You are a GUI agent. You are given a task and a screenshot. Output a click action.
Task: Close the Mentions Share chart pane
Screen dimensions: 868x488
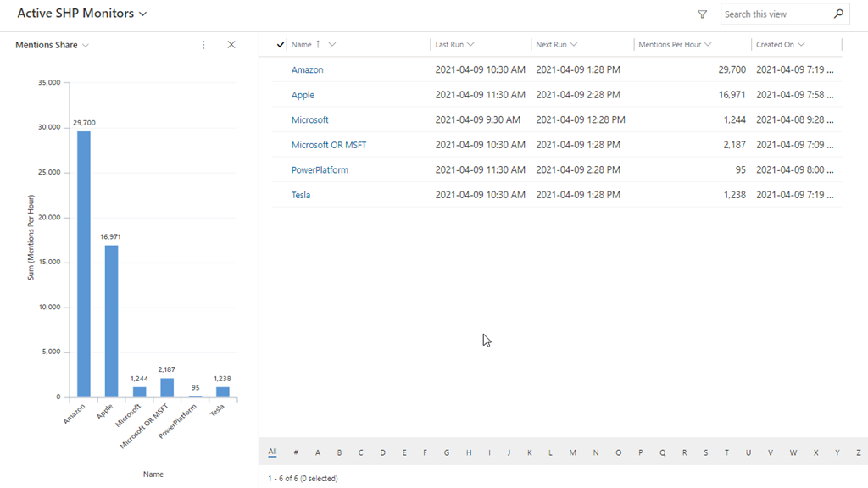click(x=231, y=45)
